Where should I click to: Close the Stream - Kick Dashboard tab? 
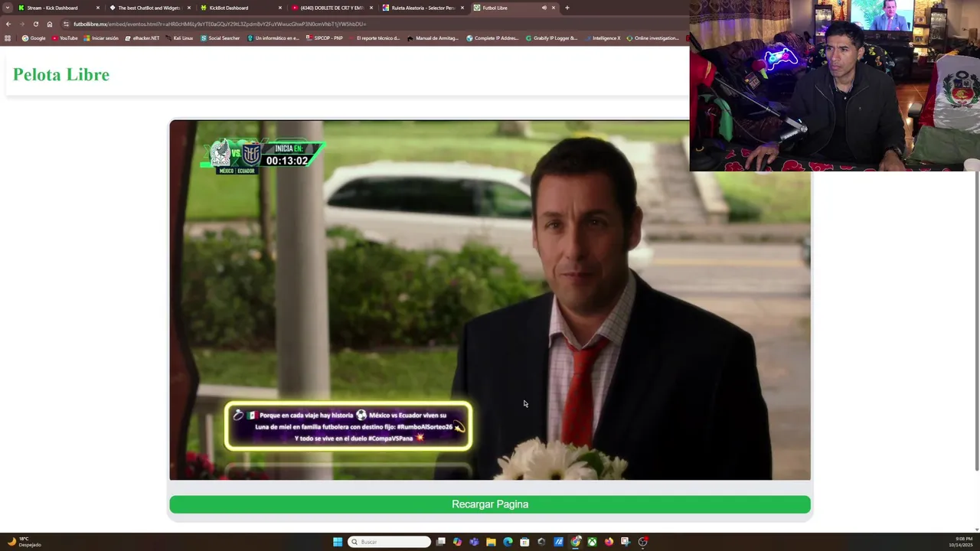click(98, 8)
